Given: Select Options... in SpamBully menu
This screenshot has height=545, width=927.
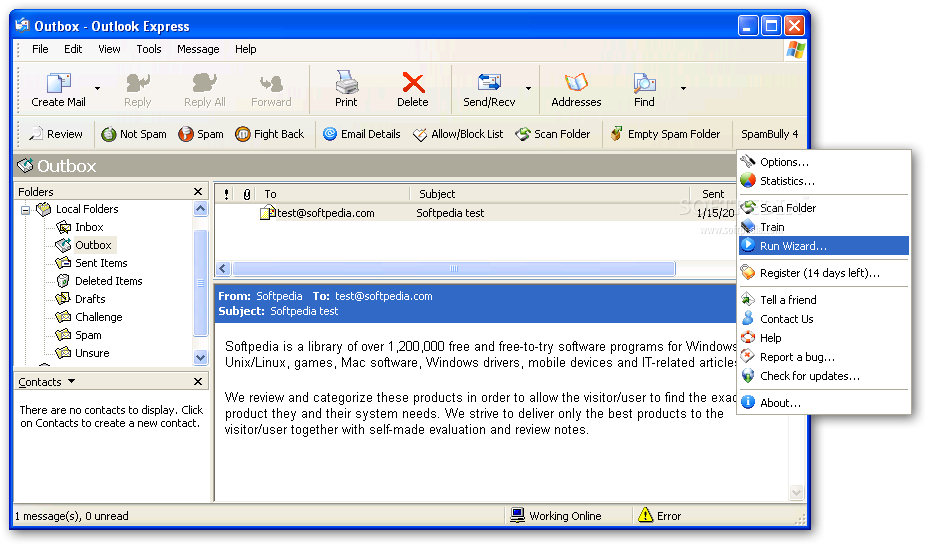Looking at the screenshot, I should tap(824, 162).
